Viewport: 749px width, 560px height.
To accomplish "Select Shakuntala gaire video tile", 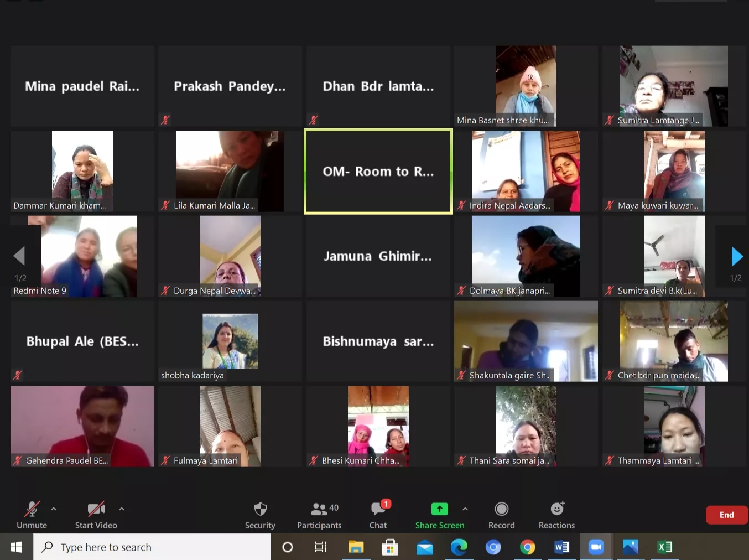I will click(526, 341).
